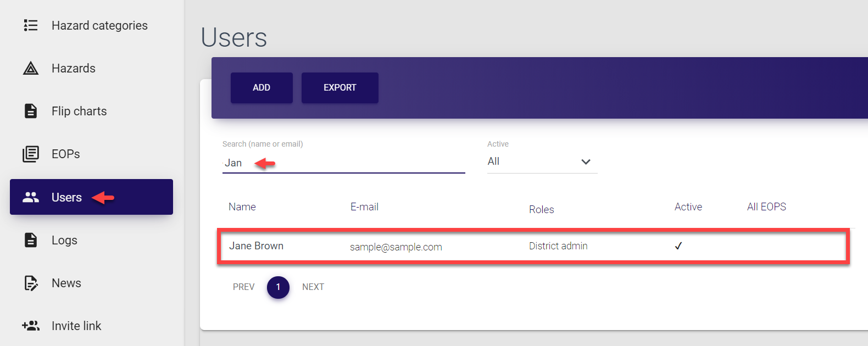Go to the News section
The width and height of the screenshot is (868, 346).
tap(66, 283)
